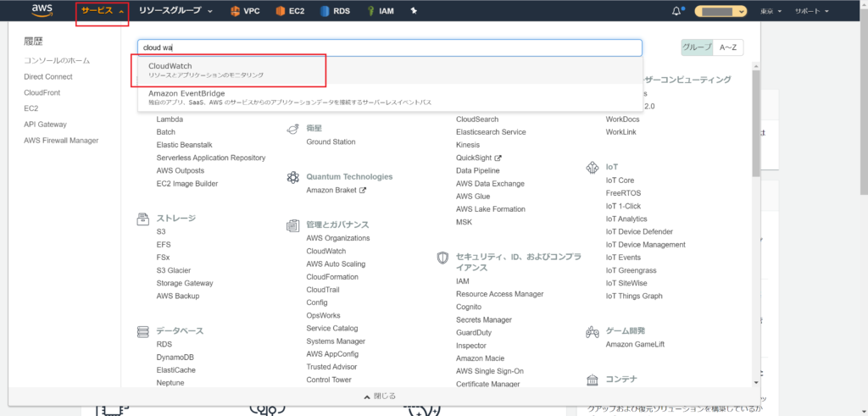Click 閉じる to close services panel
This screenshot has width=868, height=416.
tap(379, 396)
